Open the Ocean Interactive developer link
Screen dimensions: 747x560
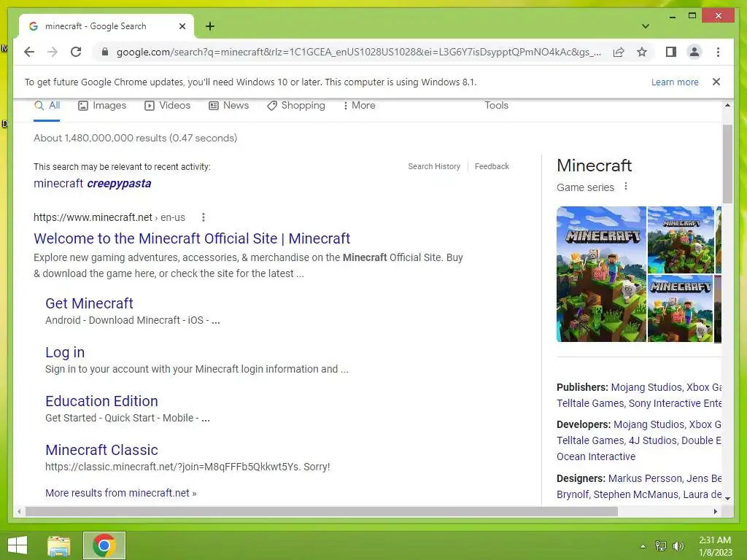tap(596, 456)
